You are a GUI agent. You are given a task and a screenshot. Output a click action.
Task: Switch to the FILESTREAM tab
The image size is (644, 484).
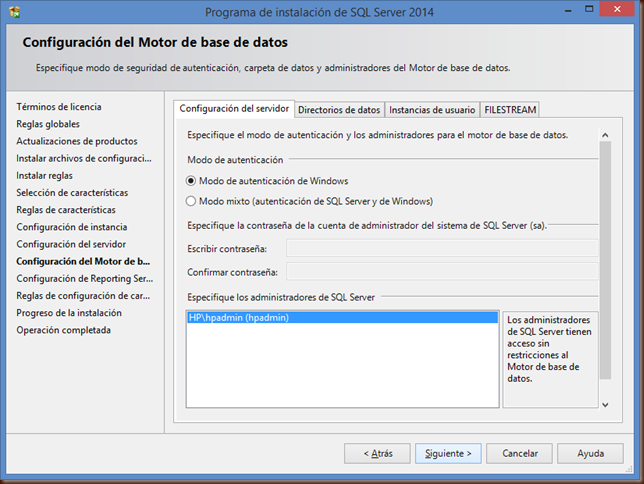(x=510, y=110)
